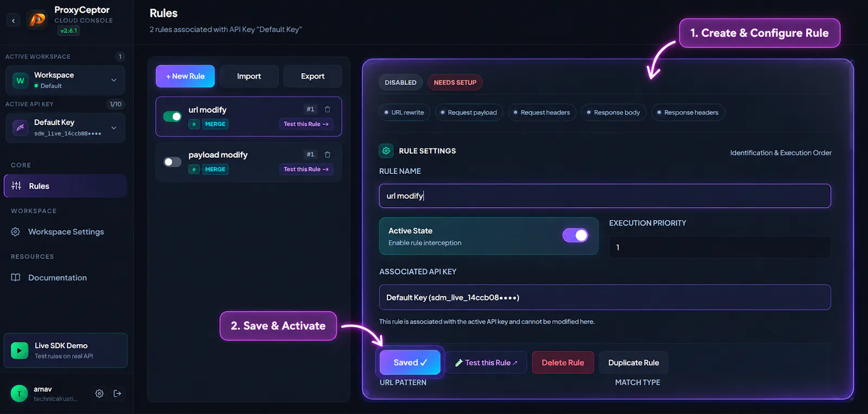Delete the payload modify rule via trash icon
The width and height of the screenshot is (868, 414).
point(328,154)
